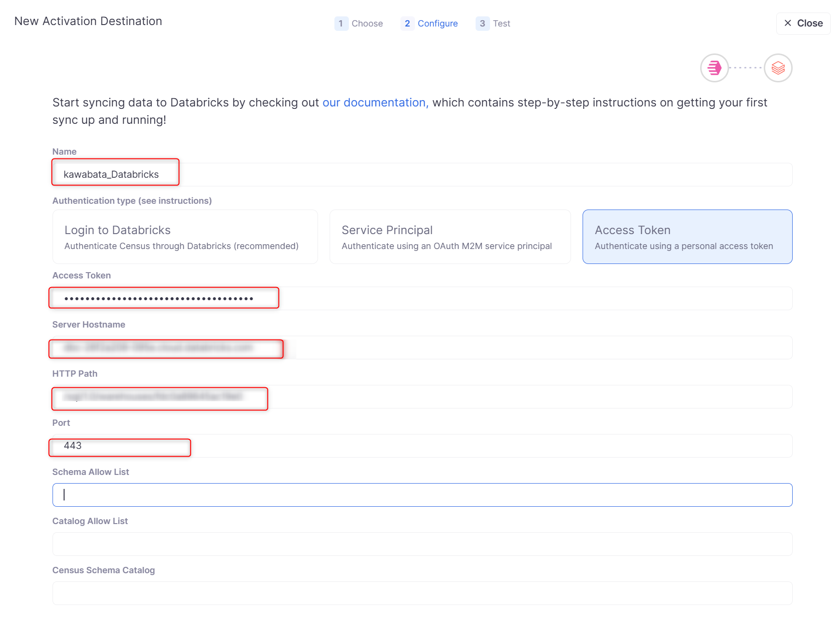Click the X icon beside Close
This screenshot has width=837, height=644.
pos(788,23)
